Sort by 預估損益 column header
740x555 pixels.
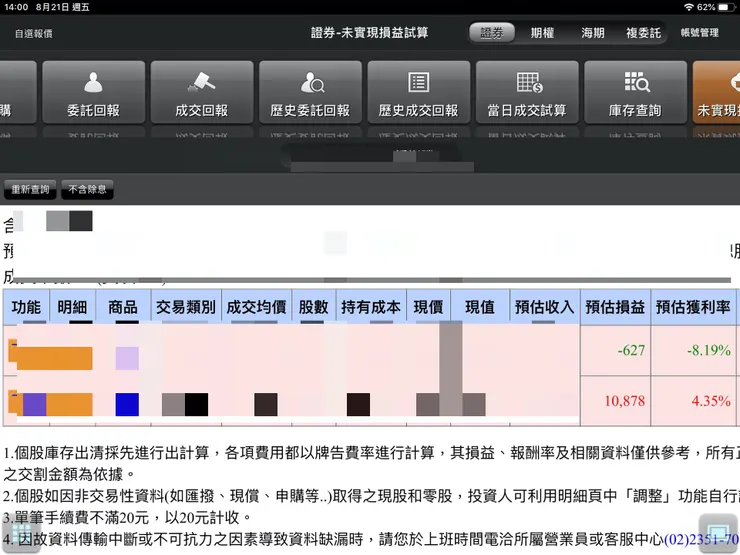[x=615, y=307]
